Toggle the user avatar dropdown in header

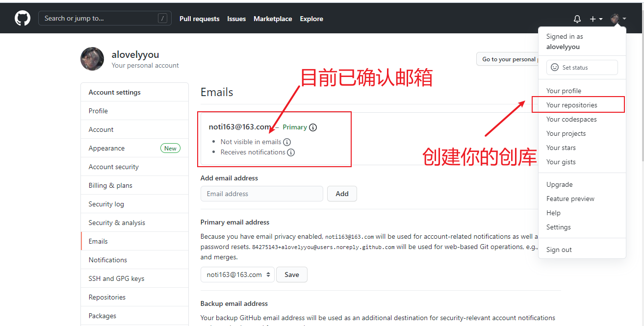click(x=618, y=19)
